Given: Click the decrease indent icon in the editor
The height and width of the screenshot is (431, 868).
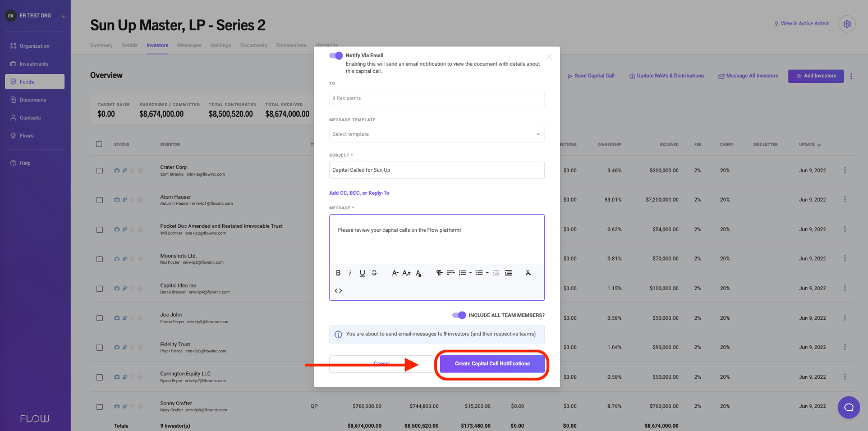Looking at the screenshot, I should click(496, 273).
